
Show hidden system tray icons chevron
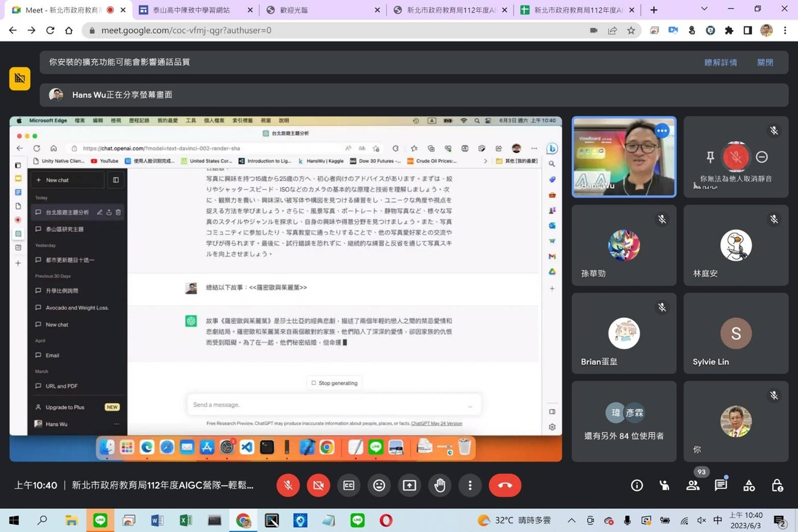pos(571,520)
